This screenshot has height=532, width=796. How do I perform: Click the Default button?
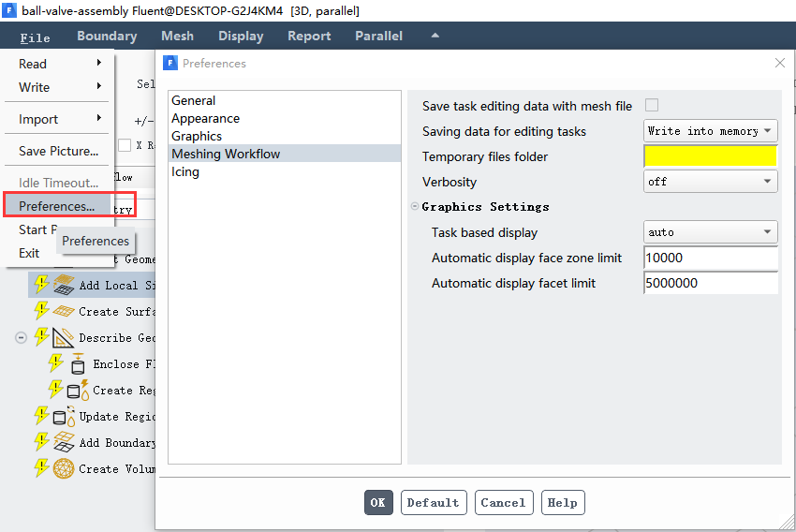tap(434, 503)
